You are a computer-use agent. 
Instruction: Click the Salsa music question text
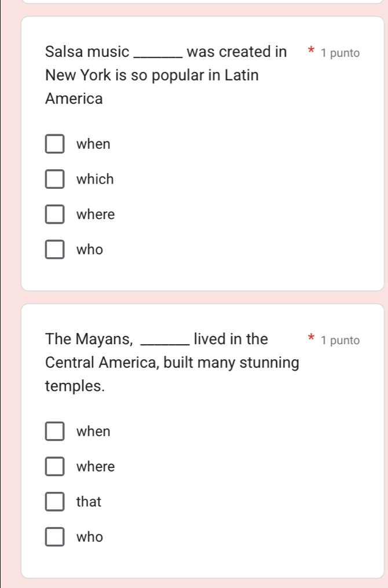152,75
